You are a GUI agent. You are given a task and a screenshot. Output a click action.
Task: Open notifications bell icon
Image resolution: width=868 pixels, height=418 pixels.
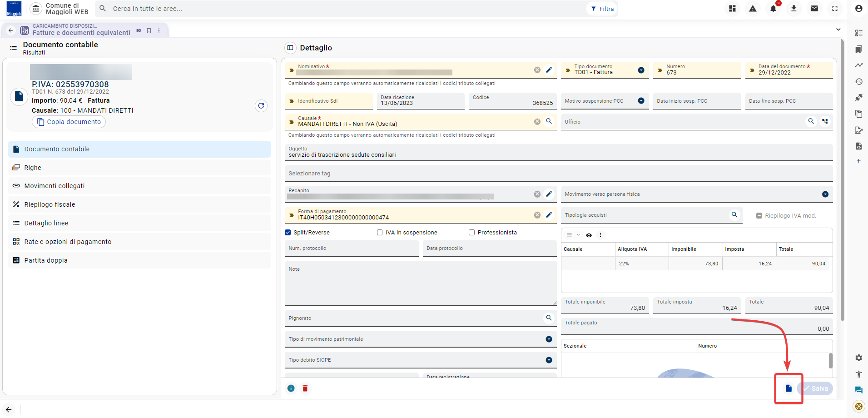pyautogui.click(x=773, y=9)
